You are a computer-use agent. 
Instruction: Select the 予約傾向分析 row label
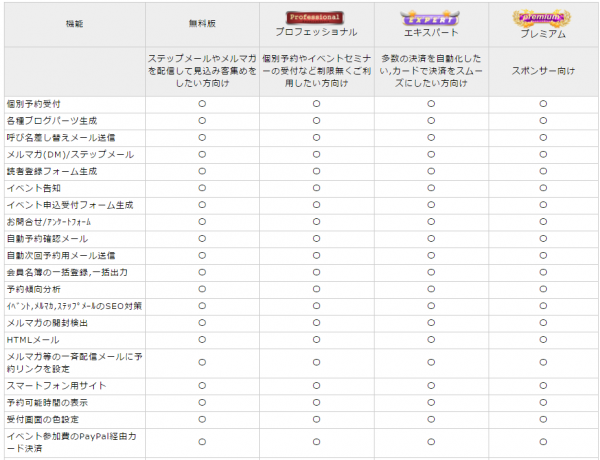34,289
